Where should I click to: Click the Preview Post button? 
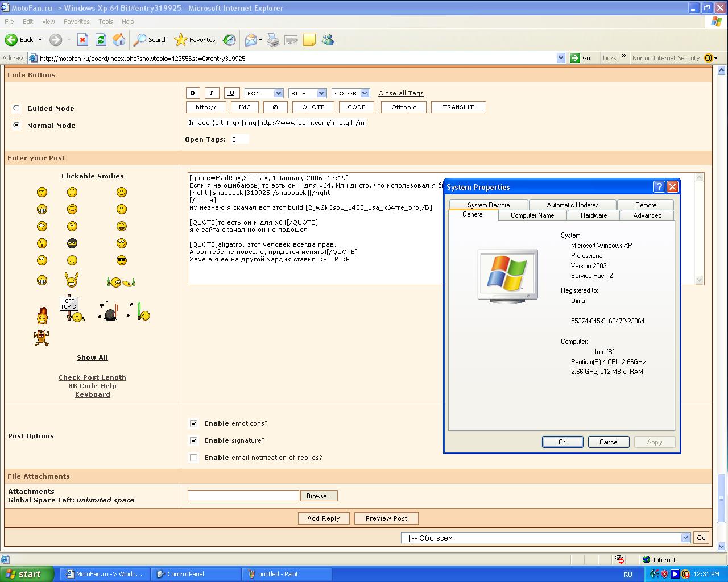pos(387,518)
